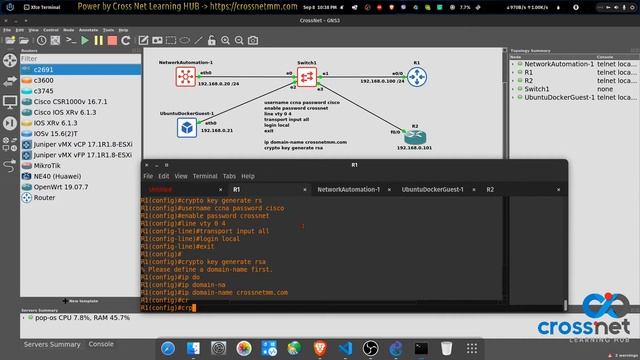The image size is (640, 360).
Task: Expand R1 node in Topology Summary
Action: coord(513,72)
